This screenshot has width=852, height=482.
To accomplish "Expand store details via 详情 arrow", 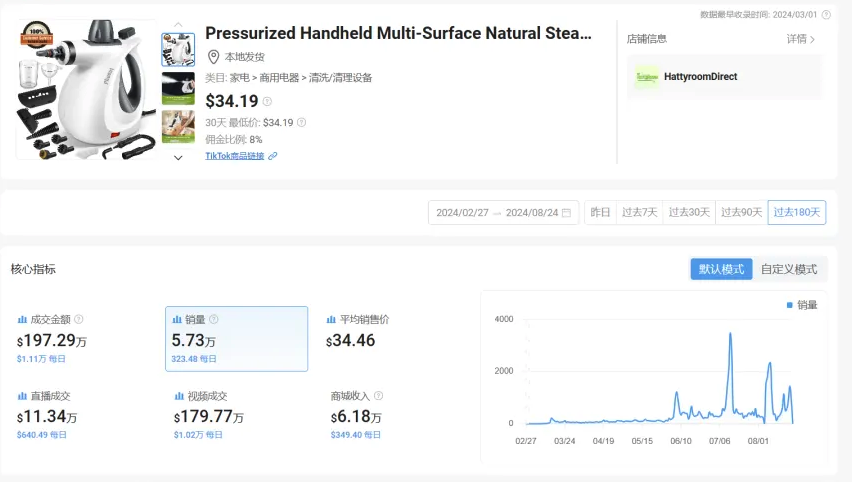I will (801, 39).
